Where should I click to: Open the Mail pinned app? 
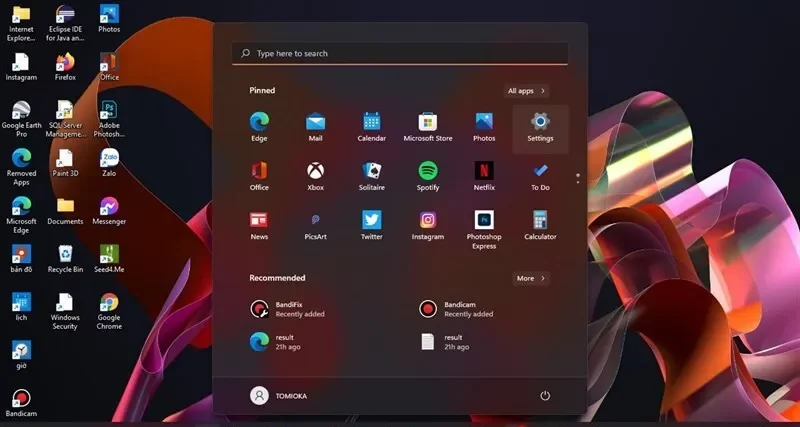[x=315, y=128]
